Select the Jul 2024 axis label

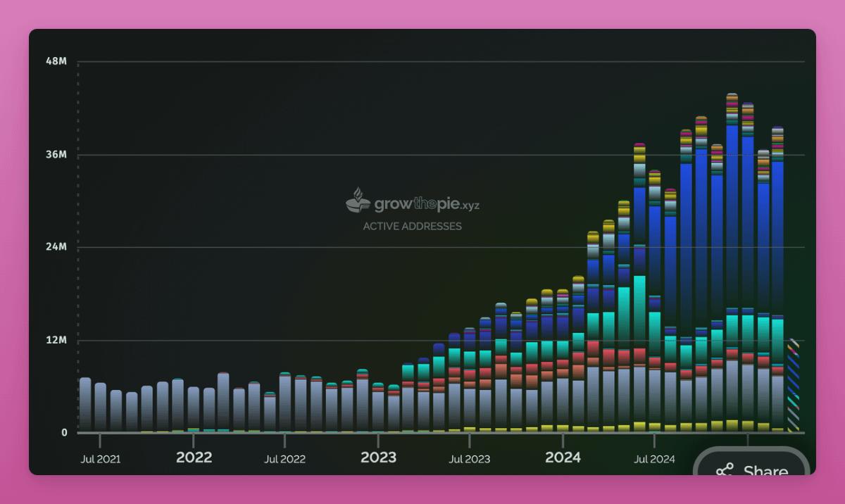click(x=654, y=459)
